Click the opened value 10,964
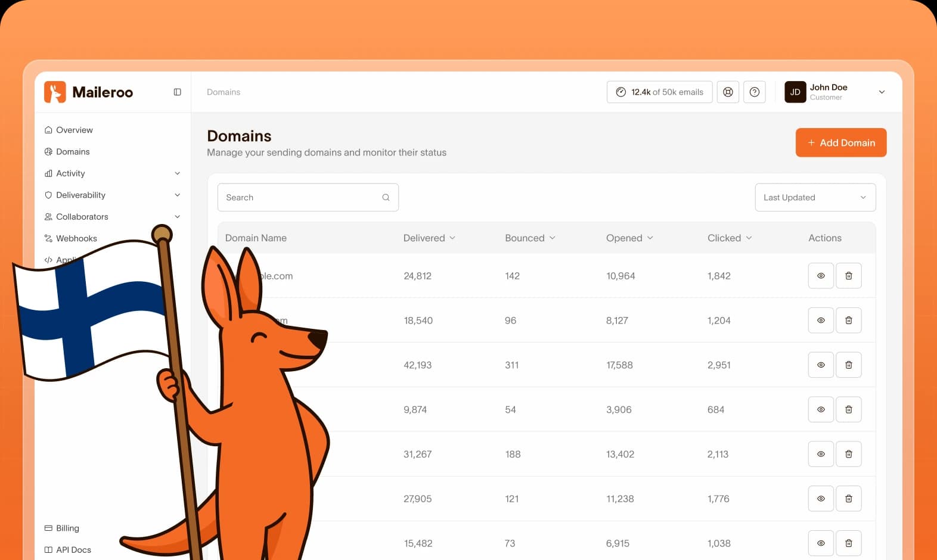 620,276
